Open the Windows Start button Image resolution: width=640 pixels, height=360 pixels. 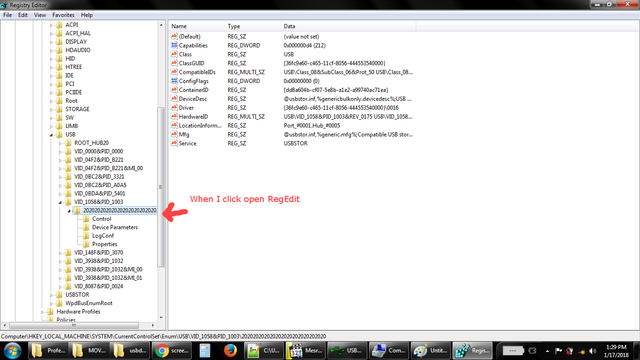(x=13, y=351)
